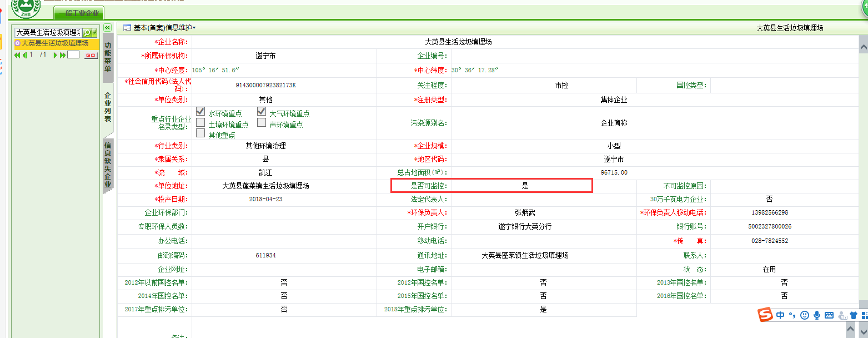Click 流域 value 凯江
The width and height of the screenshot is (868, 338).
pyautogui.click(x=265, y=173)
